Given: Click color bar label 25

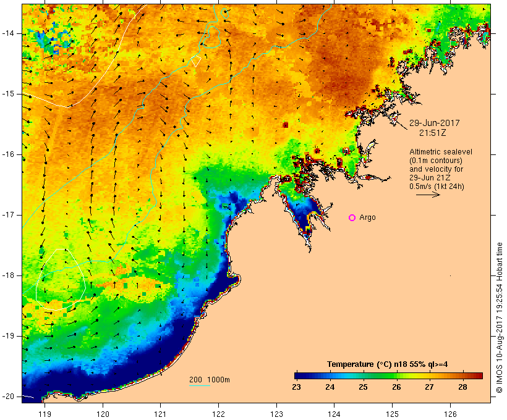Looking at the screenshot, I should [363, 387].
